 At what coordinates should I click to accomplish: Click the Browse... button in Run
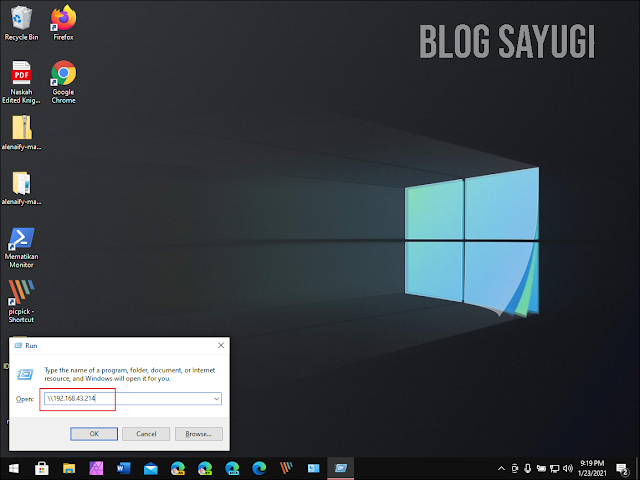[198, 434]
